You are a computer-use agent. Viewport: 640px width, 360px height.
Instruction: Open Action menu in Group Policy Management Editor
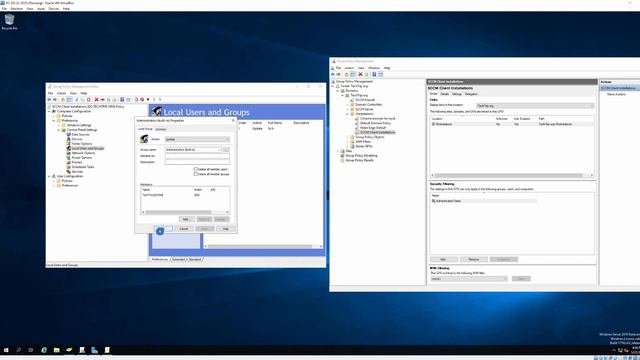pos(62,93)
